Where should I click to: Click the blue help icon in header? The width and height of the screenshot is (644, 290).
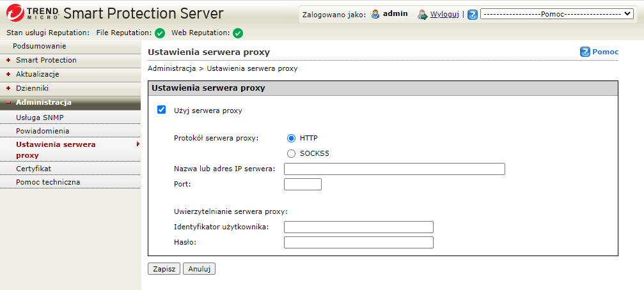[x=473, y=14]
